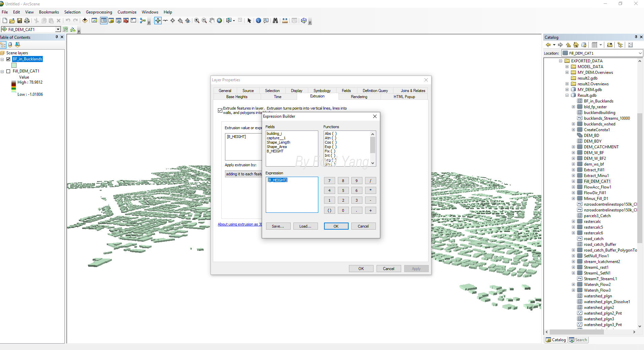The width and height of the screenshot is (644, 350).
Task: Check Fill_DEM_CAT1 layer visibility
Action: 8,71
